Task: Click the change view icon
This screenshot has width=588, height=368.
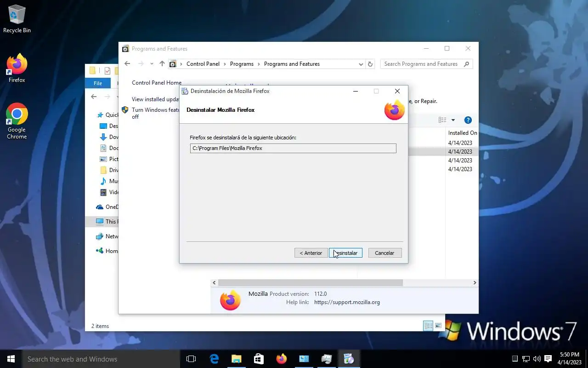Action: point(442,120)
